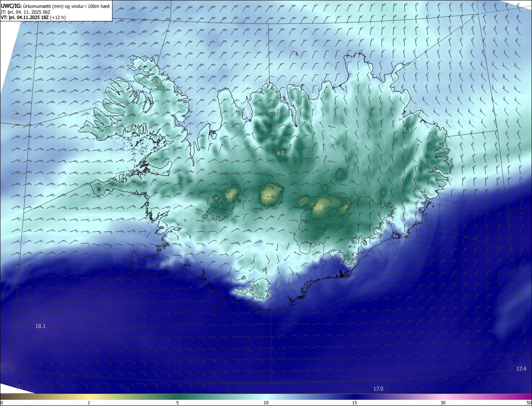
Task: Click the 17.0 value above the color bar
Action: point(378,389)
